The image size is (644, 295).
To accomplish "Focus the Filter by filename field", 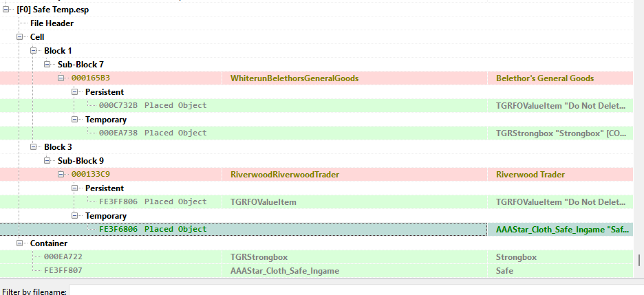I will [x=356, y=290].
